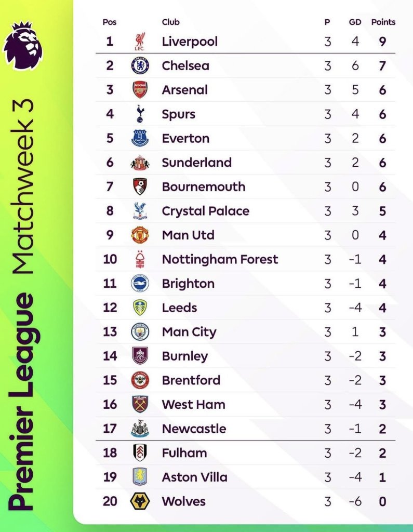Open the Nottingham Forest team name
This screenshot has width=413, height=532.
point(220,259)
